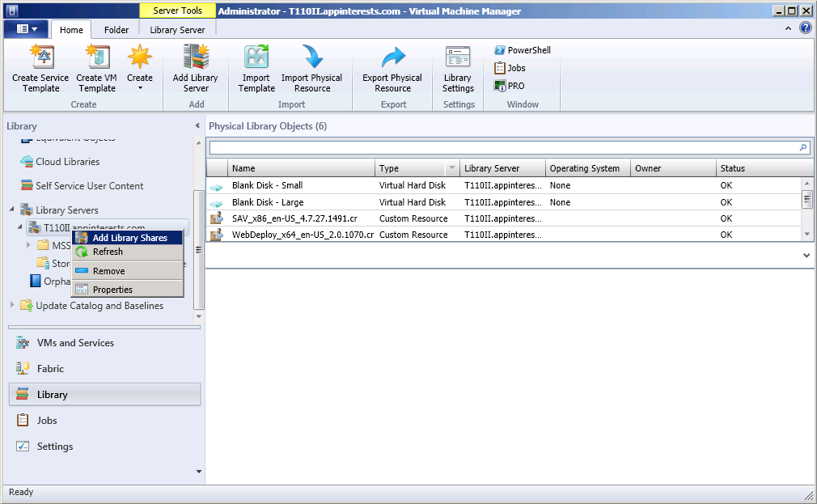Click the Add Library Server icon

195,57
